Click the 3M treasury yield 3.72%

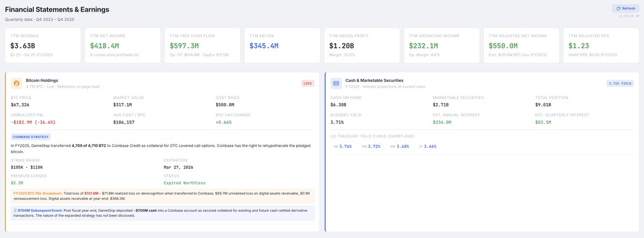click(374, 146)
